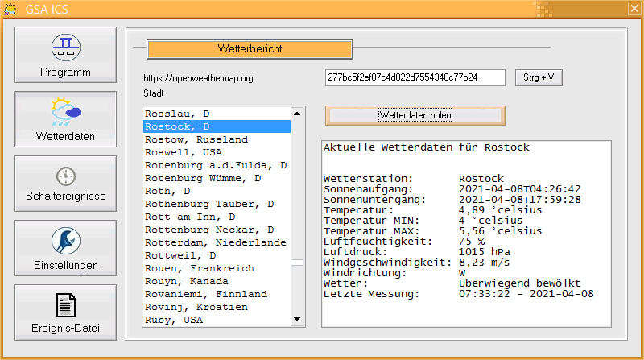Click the Strg + V paste button
Screen dimensions: 644x360
tap(539, 77)
